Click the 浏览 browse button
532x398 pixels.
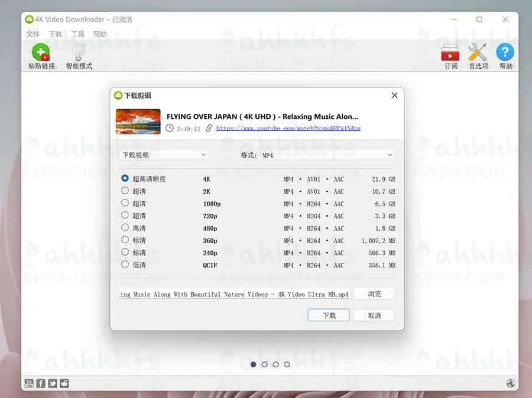point(374,293)
